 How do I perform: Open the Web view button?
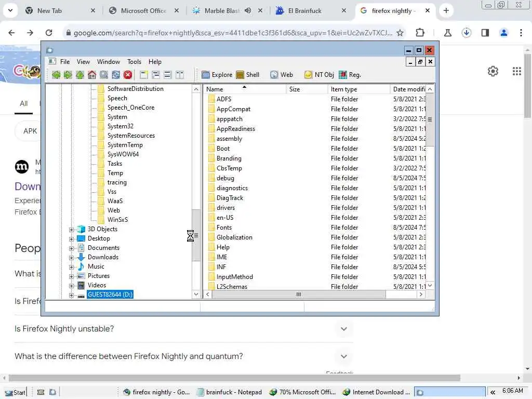[x=282, y=75]
